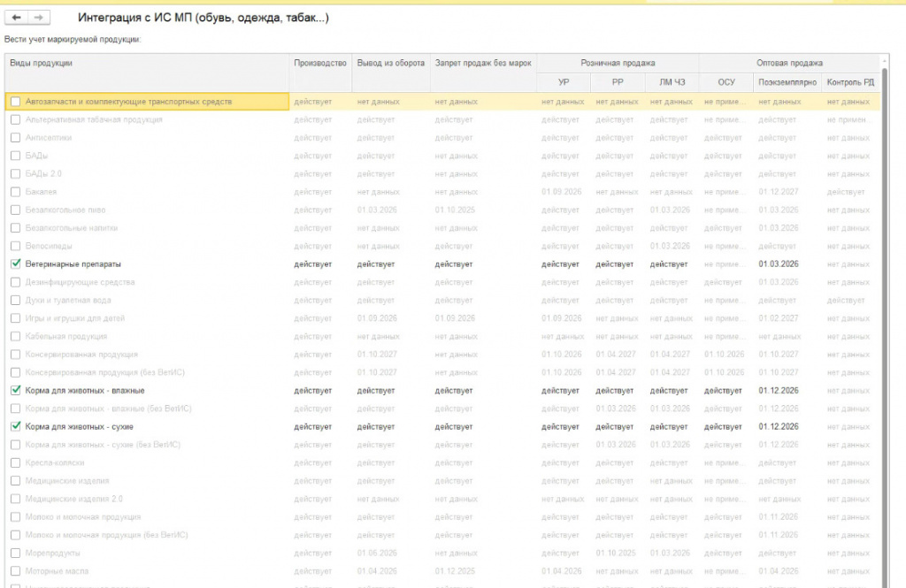Check the Антисептики row checkbox
The width and height of the screenshot is (906, 588).
point(16,137)
